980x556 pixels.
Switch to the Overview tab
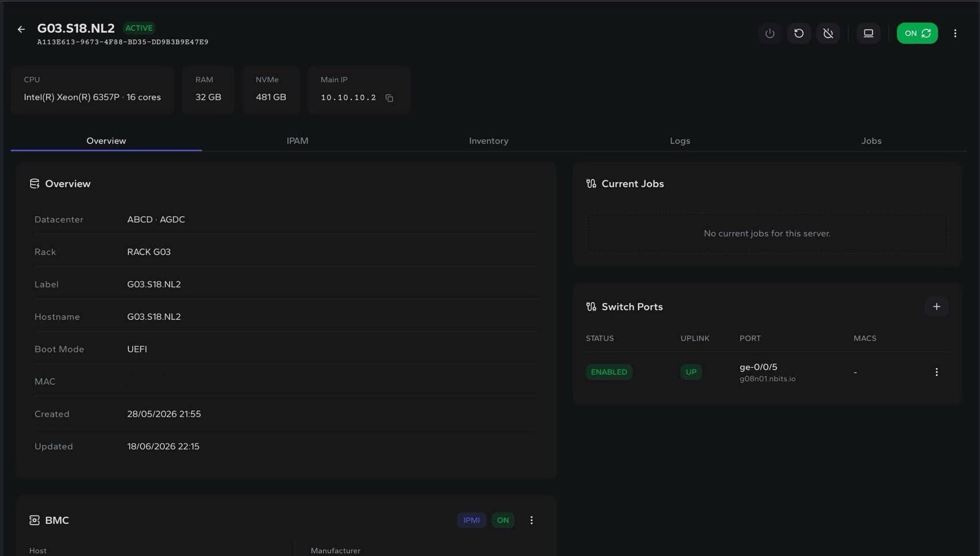(106, 141)
